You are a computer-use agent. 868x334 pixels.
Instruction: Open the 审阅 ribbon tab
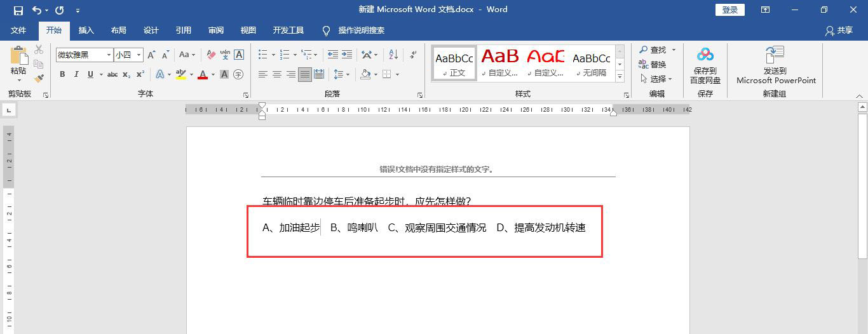point(215,30)
